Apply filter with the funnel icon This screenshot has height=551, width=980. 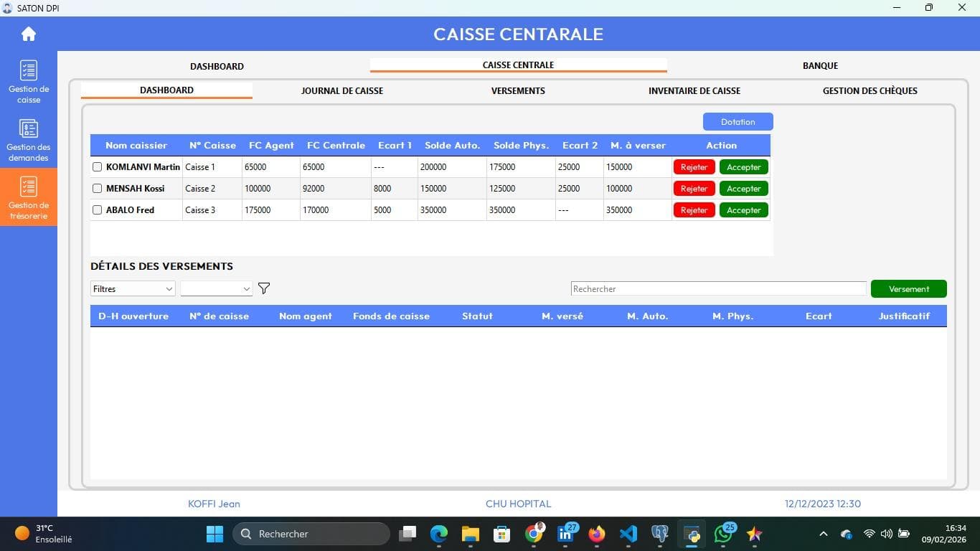(264, 288)
